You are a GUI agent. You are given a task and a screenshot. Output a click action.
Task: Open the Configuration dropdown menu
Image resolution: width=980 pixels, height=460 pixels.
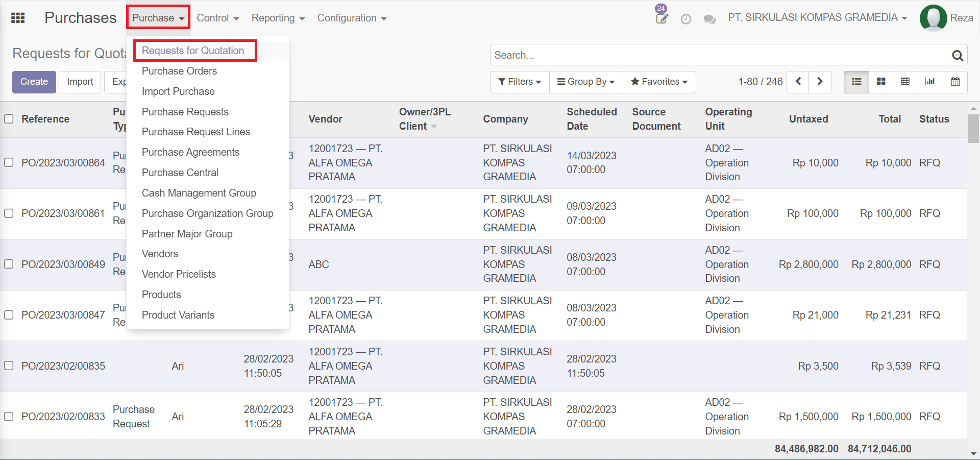click(352, 18)
